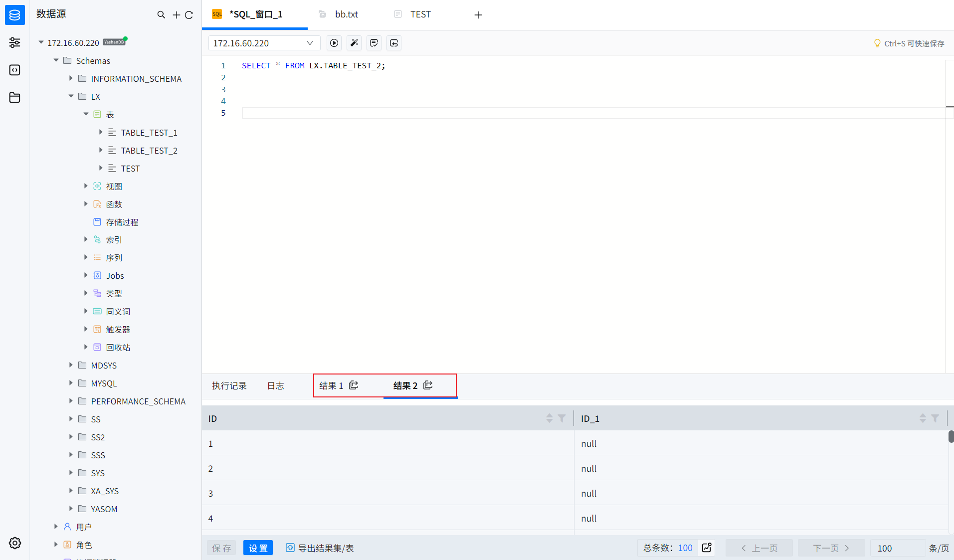954x560 pixels.
Task: Click the export icon next to 导出结果集/表
Action: tap(290, 548)
